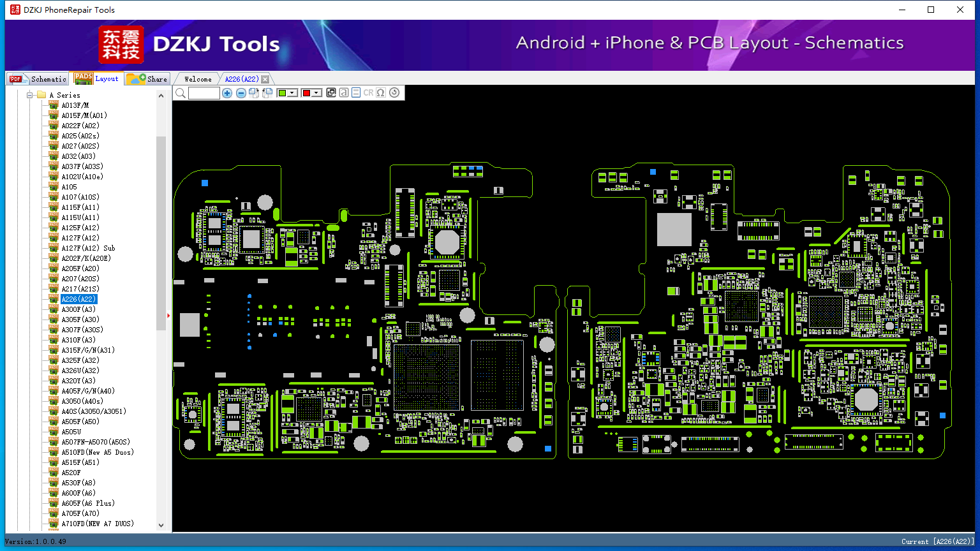This screenshot has height=551, width=980.
Task: Open the Share tab
Action: (x=147, y=79)
